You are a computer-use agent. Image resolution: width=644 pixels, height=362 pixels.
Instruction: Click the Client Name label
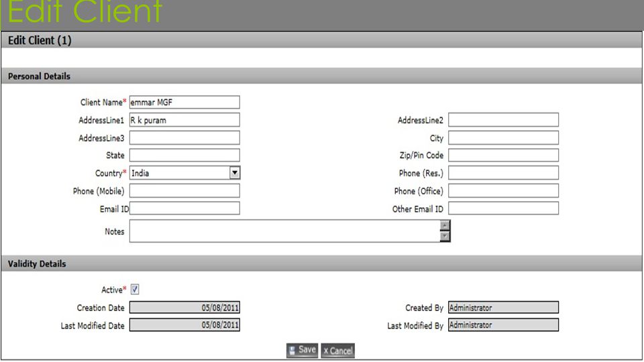101,102
